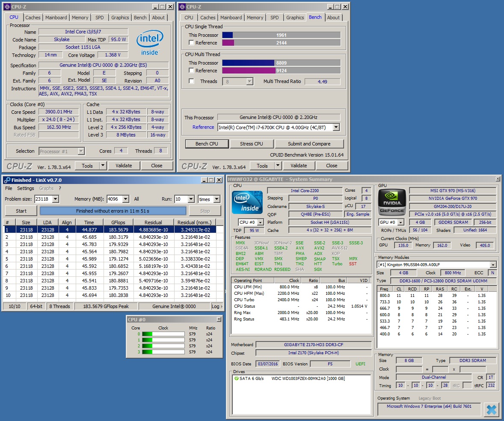Viewport: 504px width, 421px height.
Task: Click the LinX title bar icon
Action: click(7, 180)
